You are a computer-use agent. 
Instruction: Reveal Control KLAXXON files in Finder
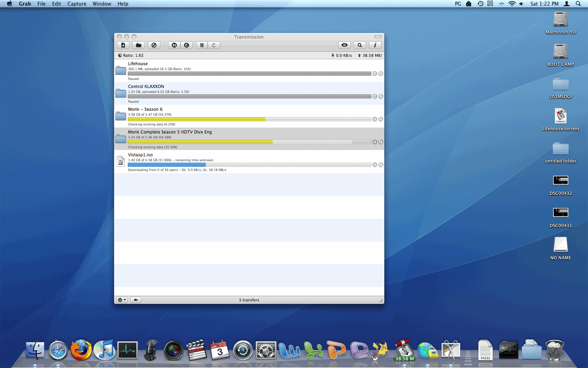point(381,96)
